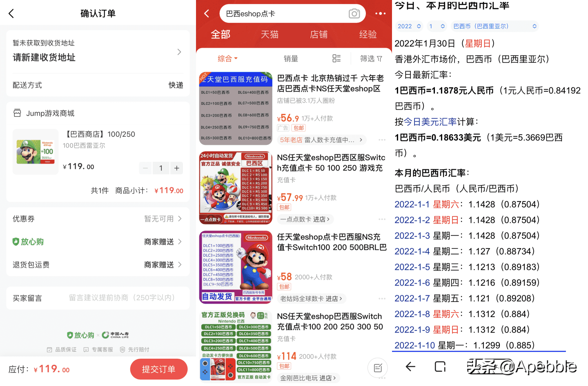
Task: Open 2022-1-10 exchange rate link
Action: click(x=415, y=345)
